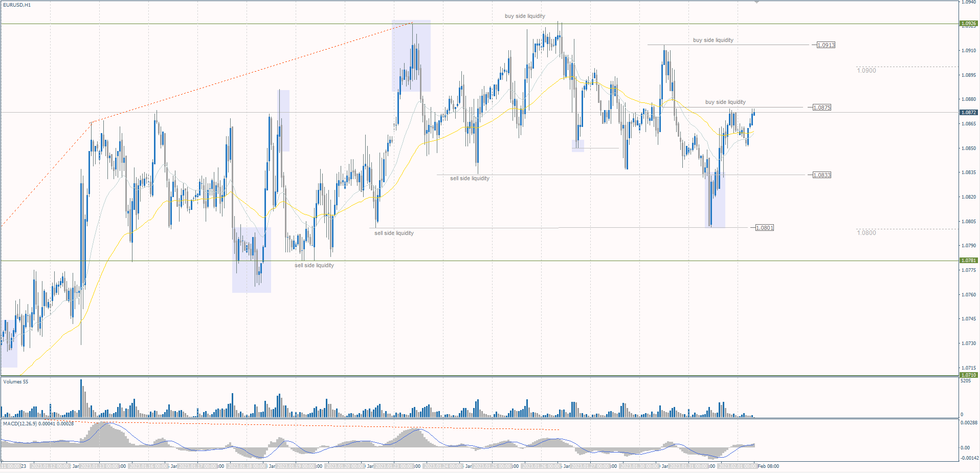980x473 pixels.
Task: Select the gray 1.0800 level text
Action: tap(866, 233)
